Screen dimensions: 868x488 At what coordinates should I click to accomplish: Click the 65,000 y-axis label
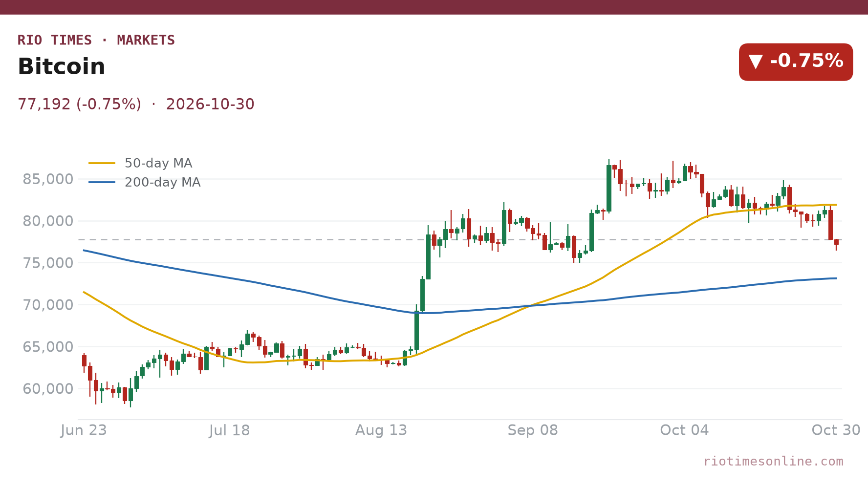48,347
